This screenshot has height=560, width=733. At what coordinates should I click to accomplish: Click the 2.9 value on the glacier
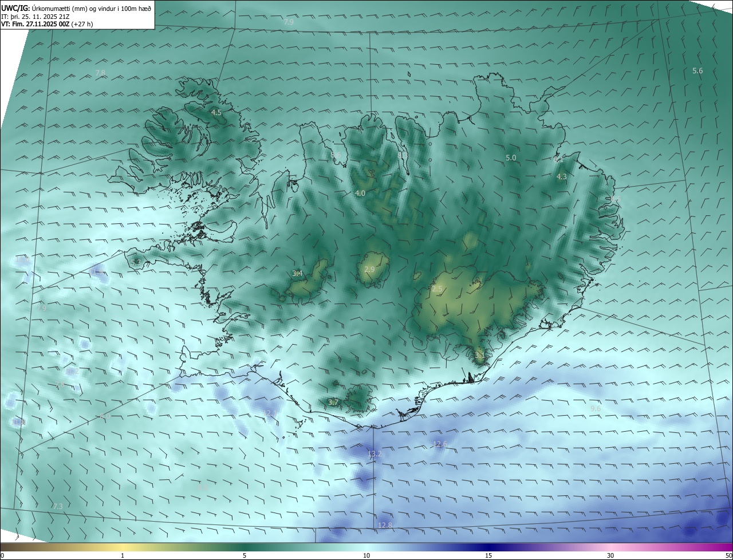point(369,269)
